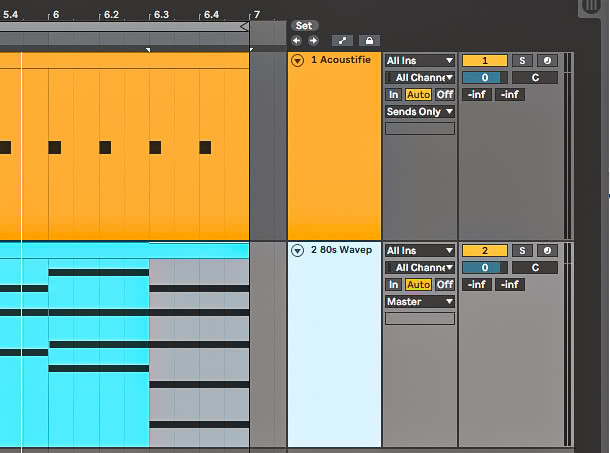Arm the 80s Wavep track for recording
Image resolution: width=610 pixels, height=453 pixels.
tap(547, 251)
